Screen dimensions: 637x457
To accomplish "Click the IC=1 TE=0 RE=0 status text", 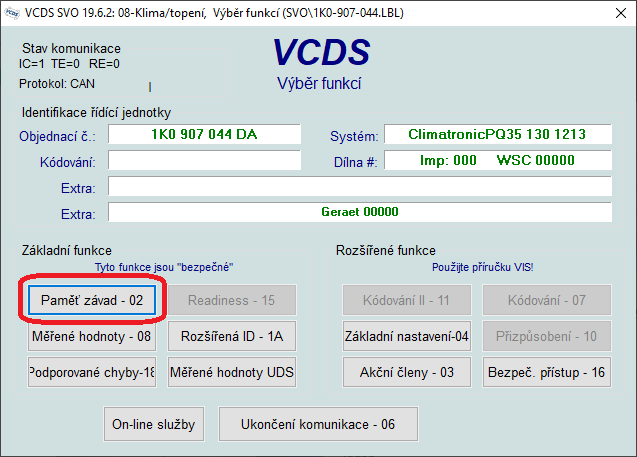I will pos(69,64).
